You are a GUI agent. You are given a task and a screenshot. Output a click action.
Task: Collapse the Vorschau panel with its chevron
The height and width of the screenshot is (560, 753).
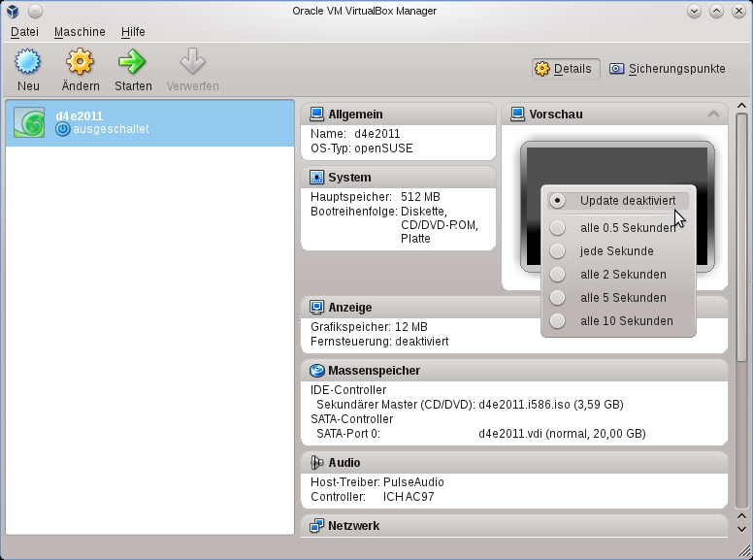pos(713,114)
